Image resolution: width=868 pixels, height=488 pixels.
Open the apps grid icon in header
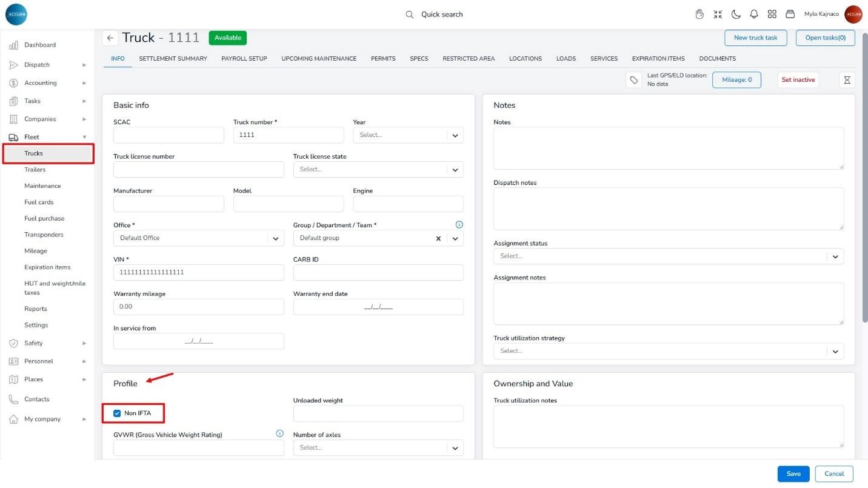[772, 14]
